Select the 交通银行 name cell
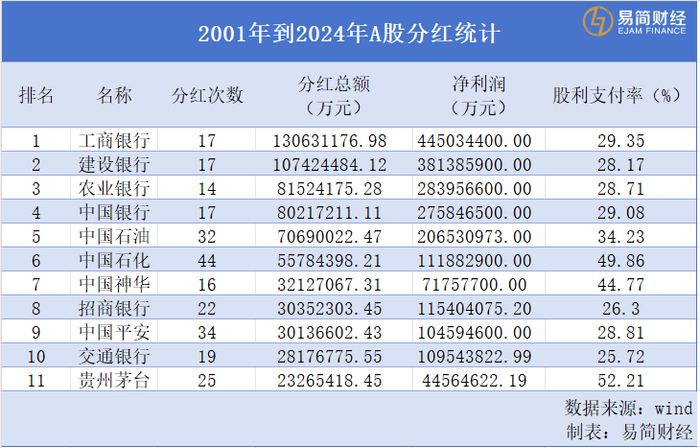Viewport: 700px width, 448px height. pyautogui.click(x=114, y=356)
